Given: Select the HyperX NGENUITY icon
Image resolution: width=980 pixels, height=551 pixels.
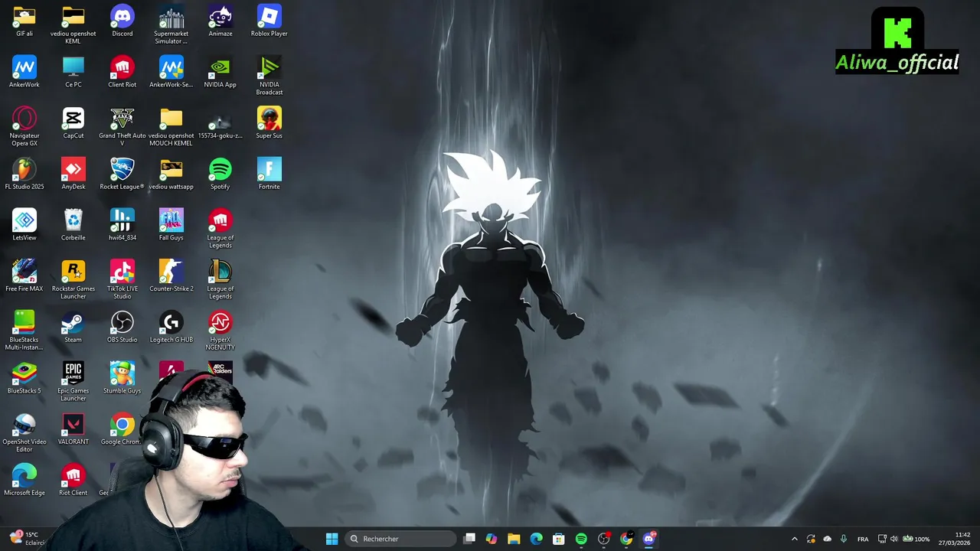Looking at the screenshot, I should (220, 331).
